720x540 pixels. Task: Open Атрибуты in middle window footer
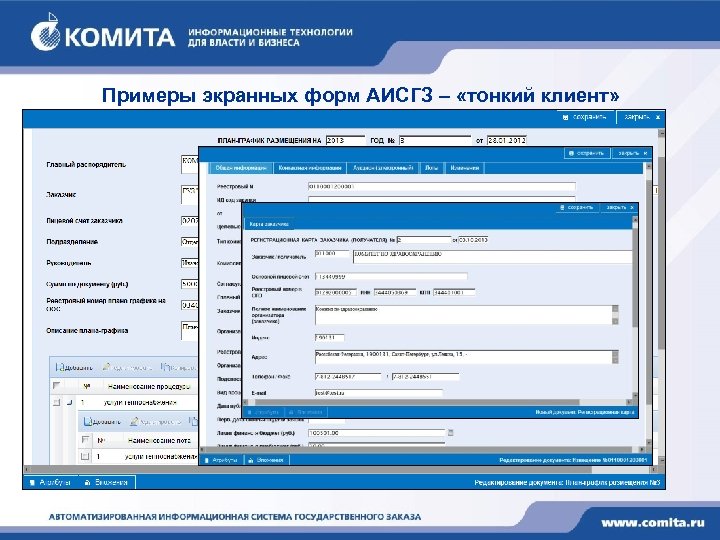(221, 460)
